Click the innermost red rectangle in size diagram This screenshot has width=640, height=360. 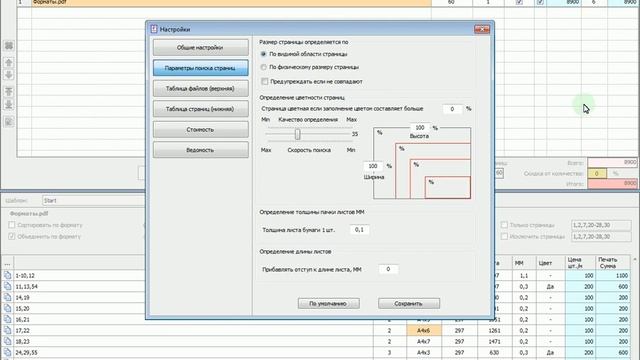448,187
